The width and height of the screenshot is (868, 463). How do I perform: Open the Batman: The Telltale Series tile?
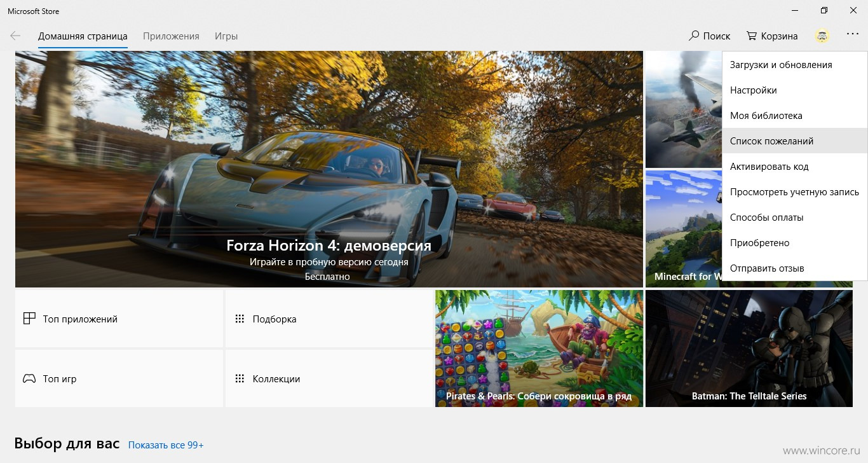(749, 349)
